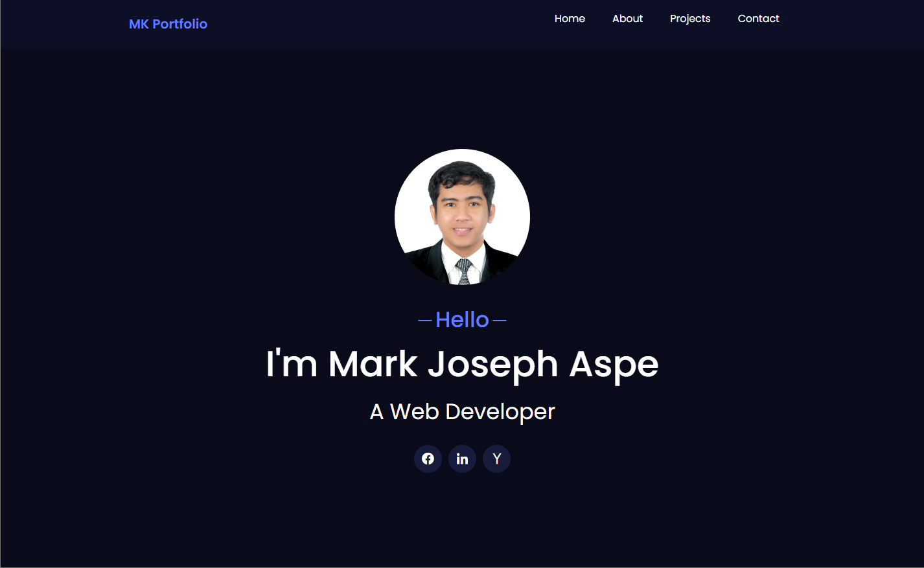Click the MK Portfolio logo
Viewport: 924px width, 568px height.
tap(168, 24)
